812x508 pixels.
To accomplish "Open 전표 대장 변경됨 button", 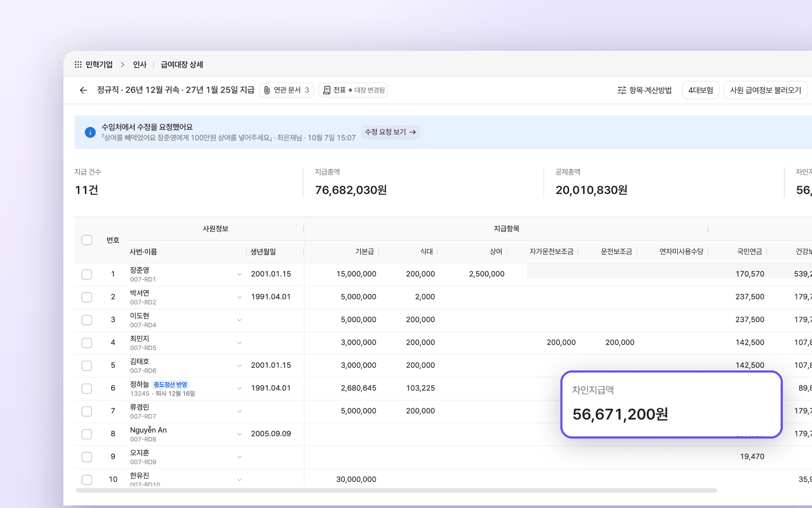I will coord(353,90).
